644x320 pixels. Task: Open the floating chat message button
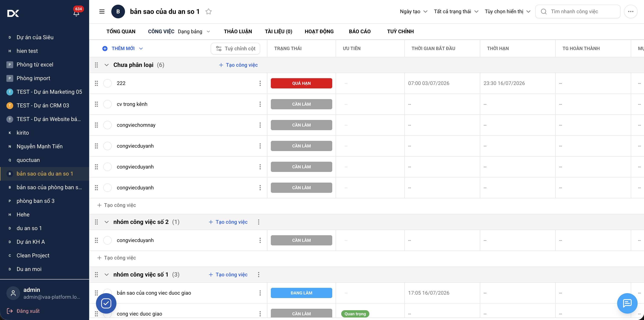click(x=627, y=303)
